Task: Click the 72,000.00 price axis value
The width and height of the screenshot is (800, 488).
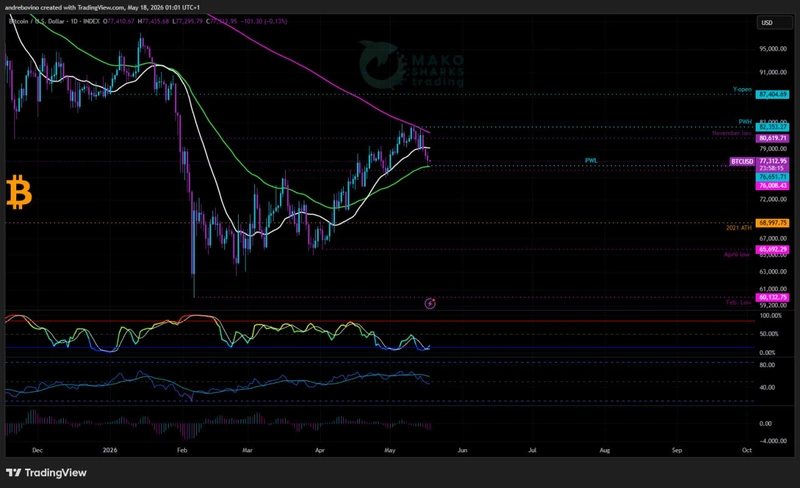Action: pos(773,199)
